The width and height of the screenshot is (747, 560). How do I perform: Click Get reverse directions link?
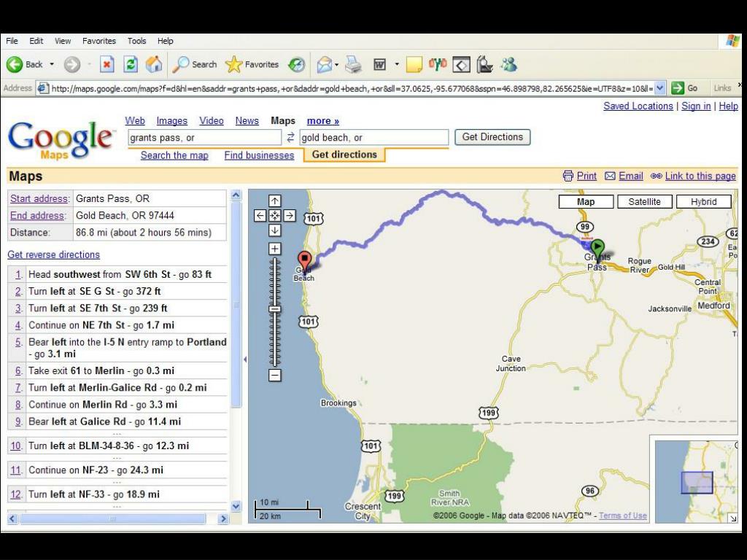pyautogui.click(x=53, y=254)
